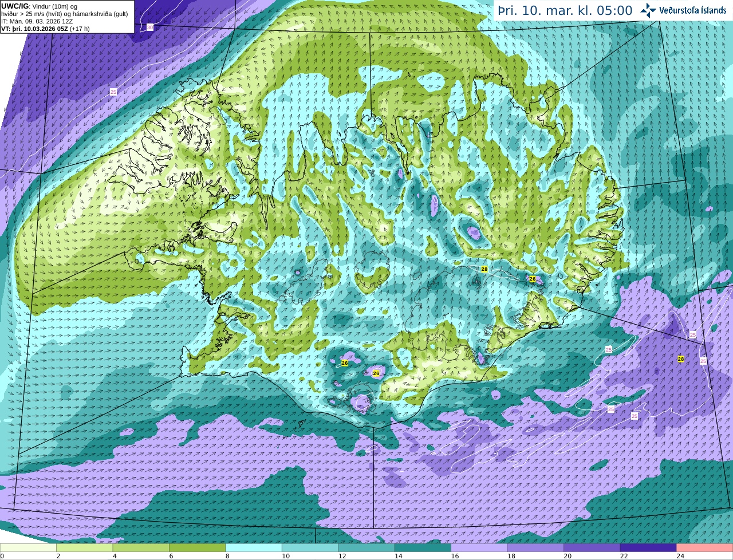
Task: Click the 'hviður > 25 m/s (hvítt)' description line
Action: click(x=64, y=14)
